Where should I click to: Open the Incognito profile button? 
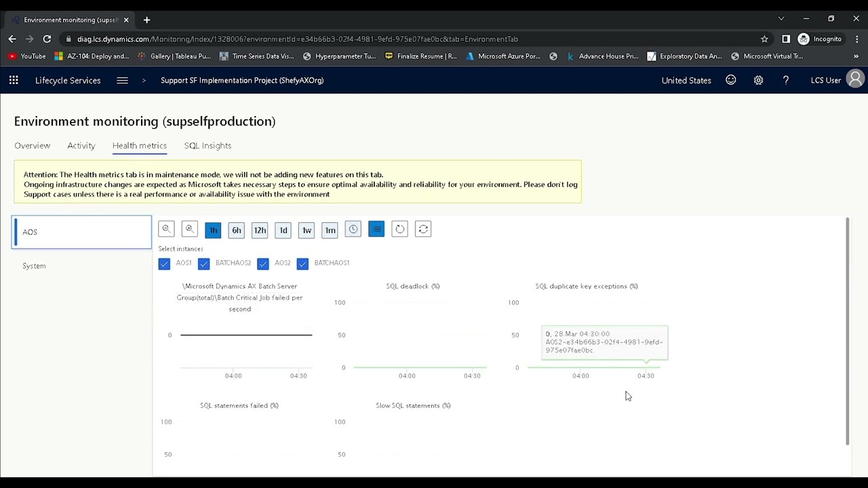tap(820, 39)
